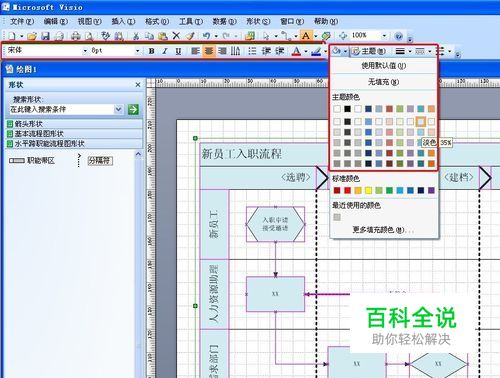500x378 pixels.
Task: Click the Save icon in toolbar
Action: 45,36
